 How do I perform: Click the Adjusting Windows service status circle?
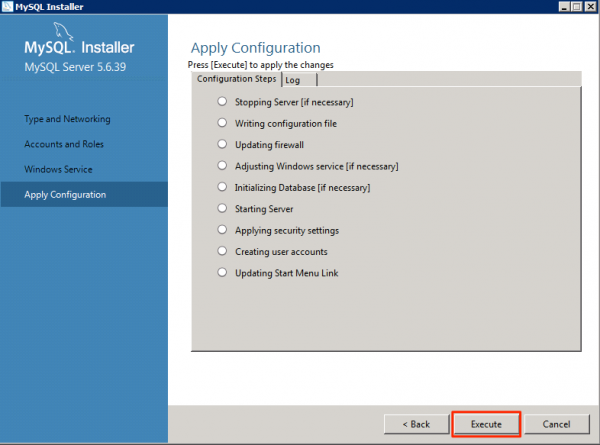[222, 165]
